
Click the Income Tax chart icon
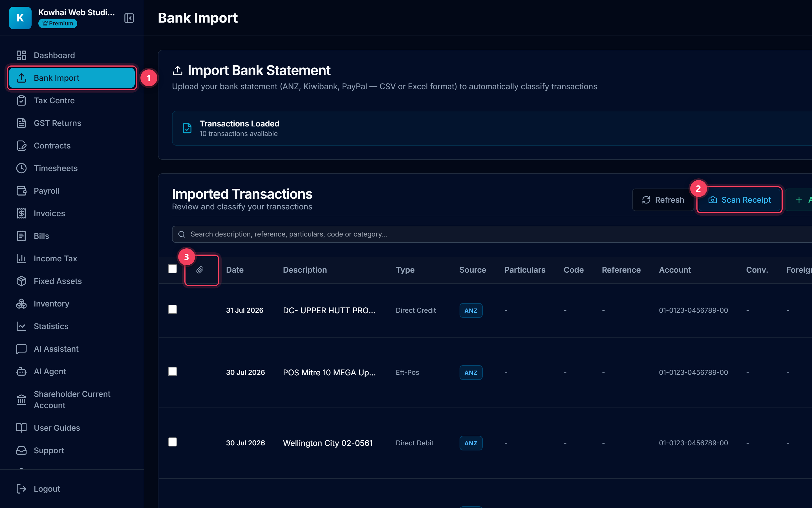(x=21, y=258)
